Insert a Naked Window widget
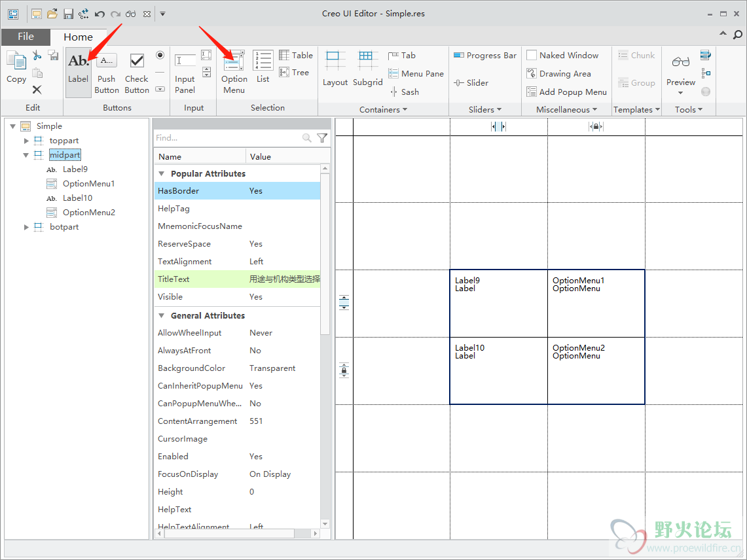 click(562, 55)
